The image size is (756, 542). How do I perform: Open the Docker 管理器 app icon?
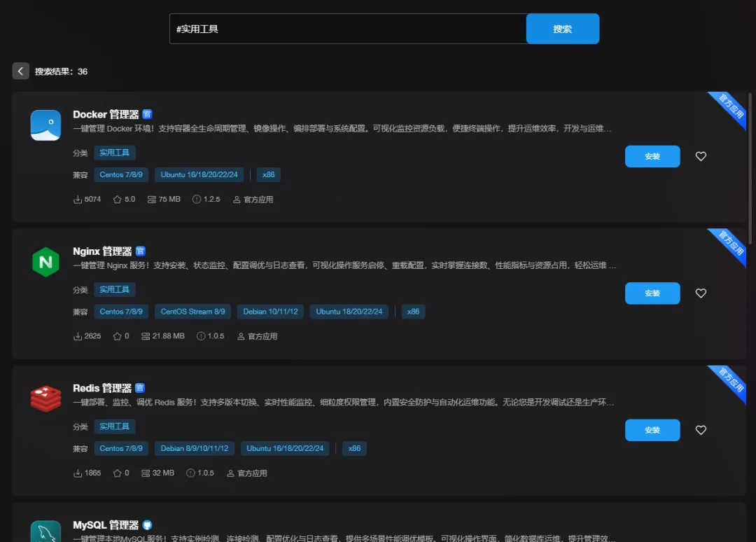[x=45, y=125]
